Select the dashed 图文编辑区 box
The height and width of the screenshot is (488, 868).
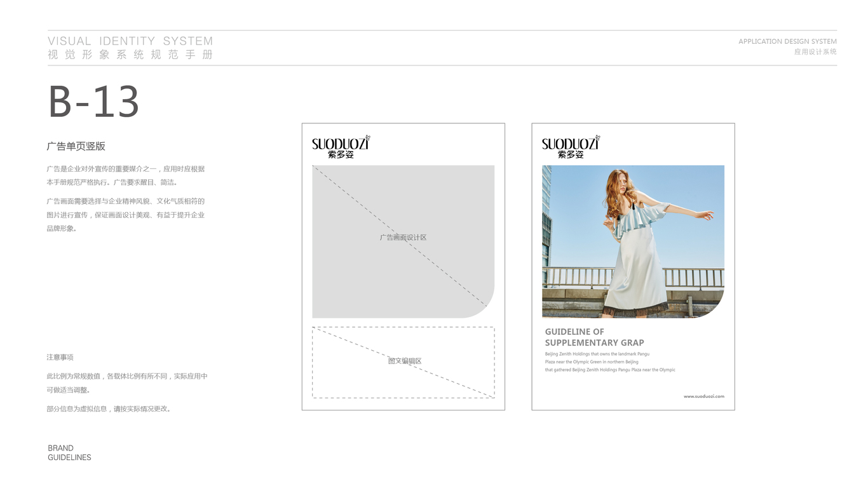(403, 362)
